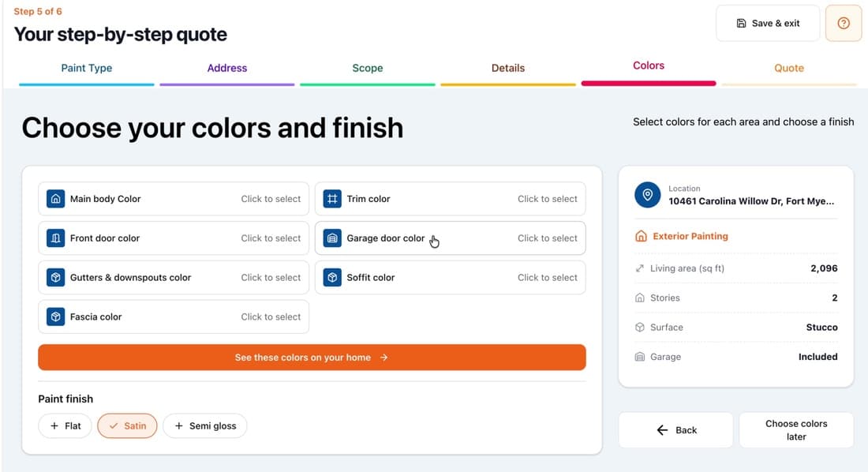Switch to the Paint Type step tab
The image size is (868, 472).
point(86,68)
